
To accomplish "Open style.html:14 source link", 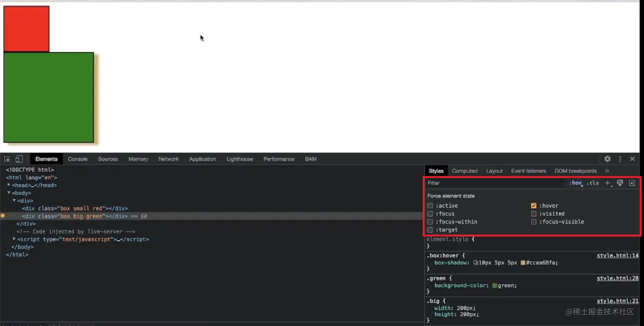I will pos(618,256).
